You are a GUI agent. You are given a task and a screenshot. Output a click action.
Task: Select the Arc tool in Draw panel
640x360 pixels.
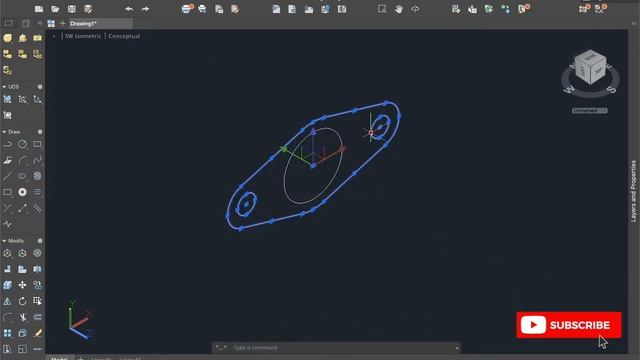pyautogui.click(x=22, y=160)
